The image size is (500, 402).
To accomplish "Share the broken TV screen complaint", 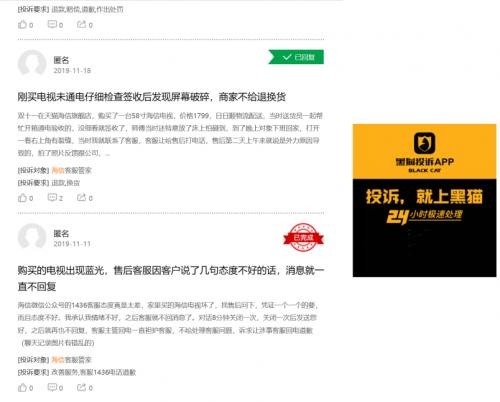I will (x=85, y=198).
